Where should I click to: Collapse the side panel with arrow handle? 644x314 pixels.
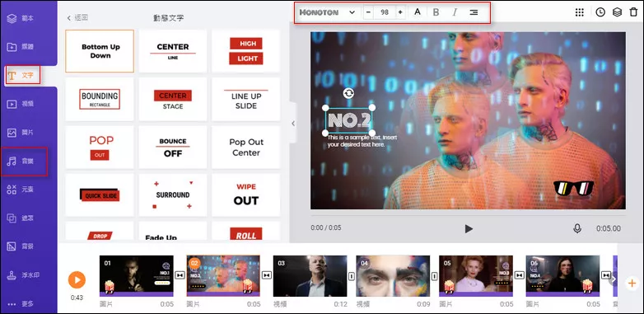click(293, 123)
